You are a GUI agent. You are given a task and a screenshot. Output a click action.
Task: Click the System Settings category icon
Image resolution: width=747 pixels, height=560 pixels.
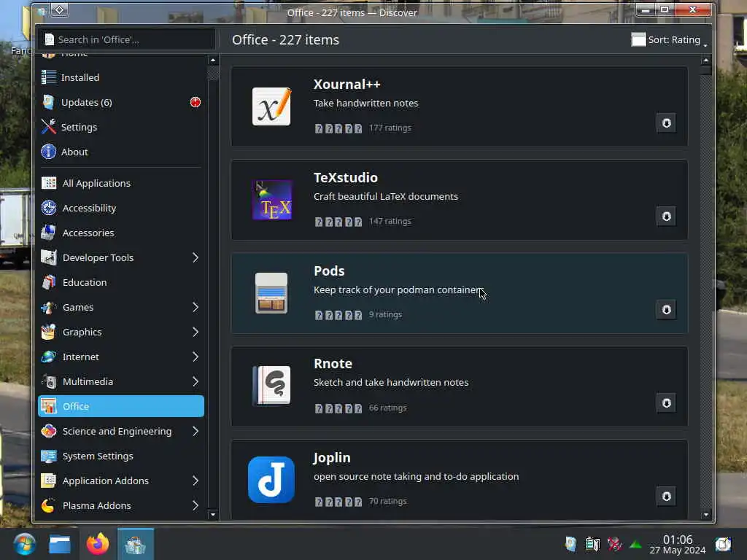coord(49,456)
